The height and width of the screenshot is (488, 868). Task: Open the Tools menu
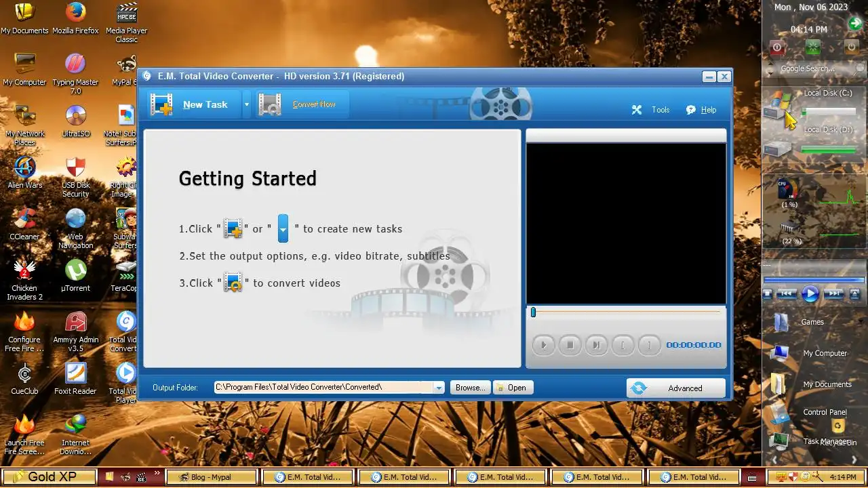click(660, 110)
